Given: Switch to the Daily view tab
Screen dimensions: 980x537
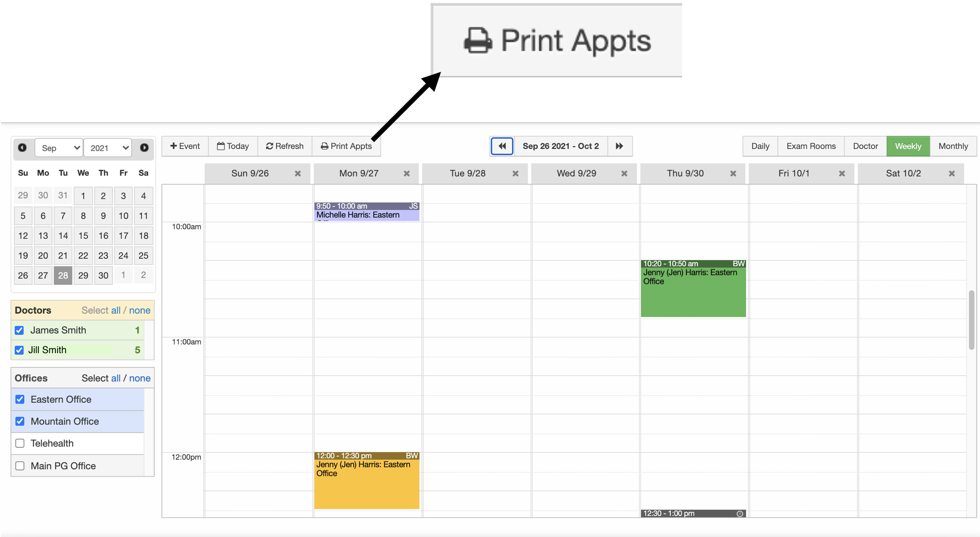Looking at the screenshot, I should point(760,145).
